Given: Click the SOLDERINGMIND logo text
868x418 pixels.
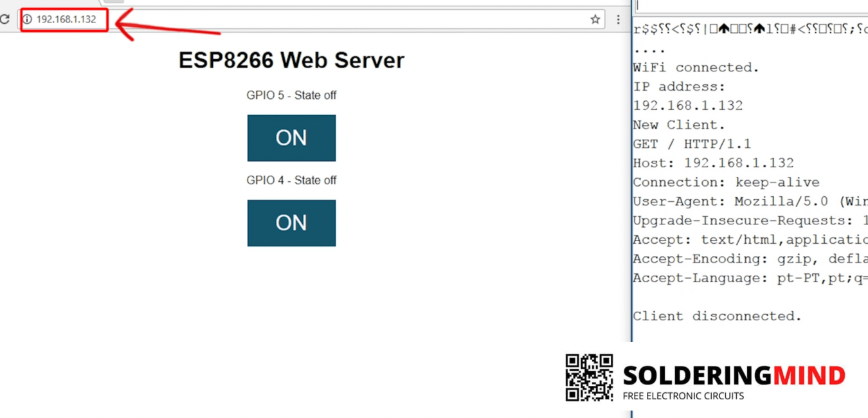Looking at the screenshot, I should coord(734,376).
